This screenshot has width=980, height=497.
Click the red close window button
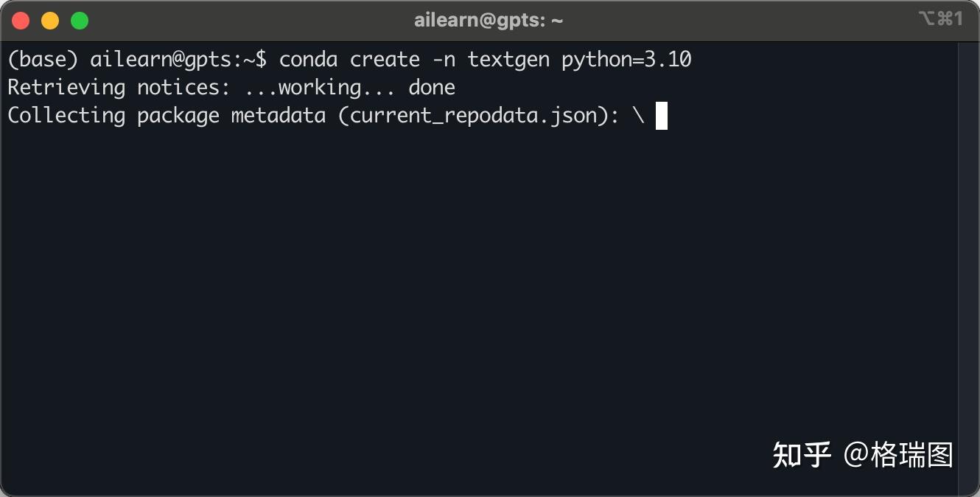point(21,21)
